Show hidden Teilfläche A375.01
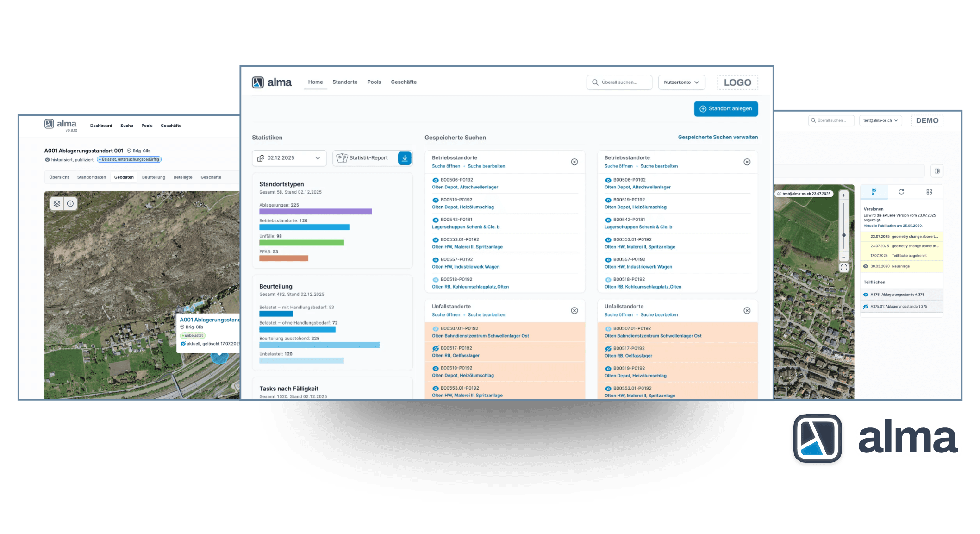Screen dimensions: 980x534 pyautogui.click(x=866, y=307)
